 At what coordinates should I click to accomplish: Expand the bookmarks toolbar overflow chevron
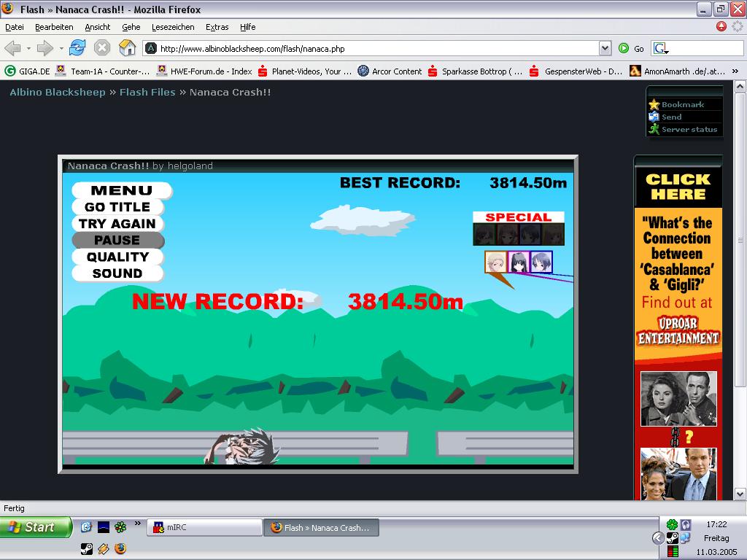[x=735, y=71]
